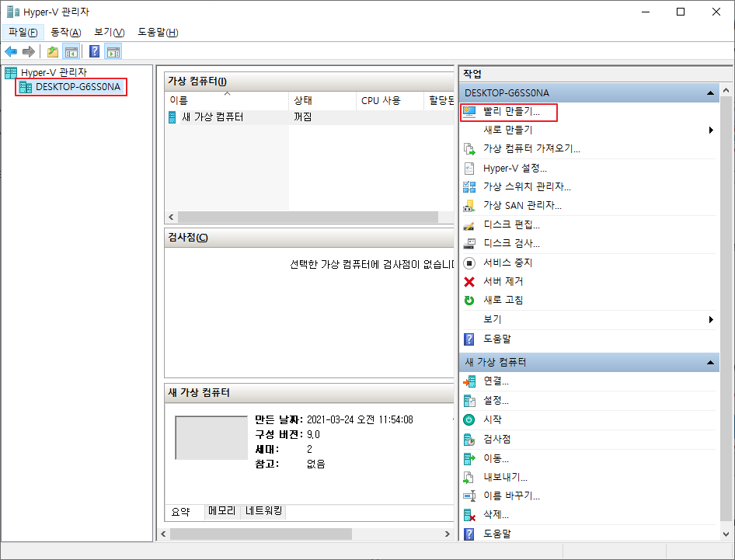Click the Hyper-V 설정 icon
Viewport: 735px width, 560px height.
(469, 169)
